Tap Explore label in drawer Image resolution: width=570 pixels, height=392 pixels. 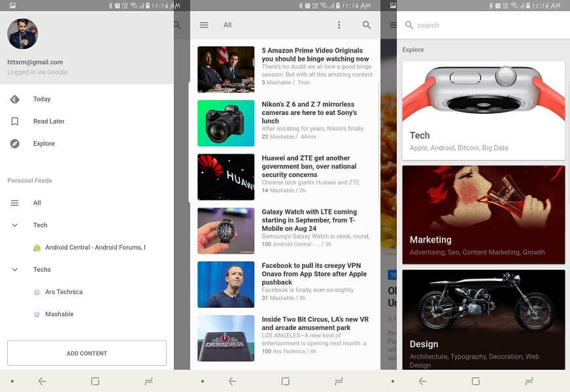[x=44, y=144]
